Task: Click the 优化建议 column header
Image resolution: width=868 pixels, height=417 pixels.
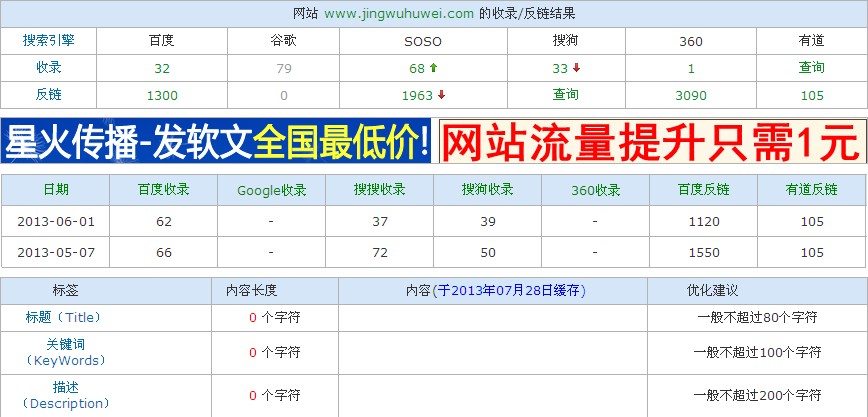Action: click(x=712, y=291)
